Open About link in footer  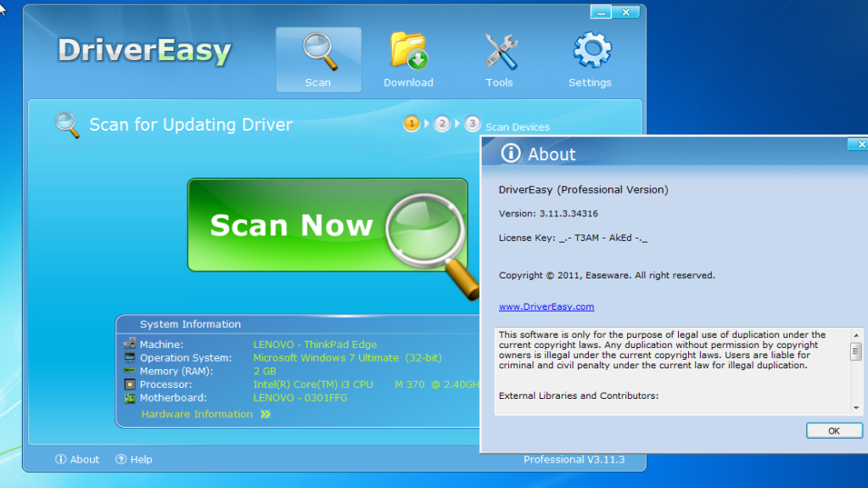click(x=77, y=459)
